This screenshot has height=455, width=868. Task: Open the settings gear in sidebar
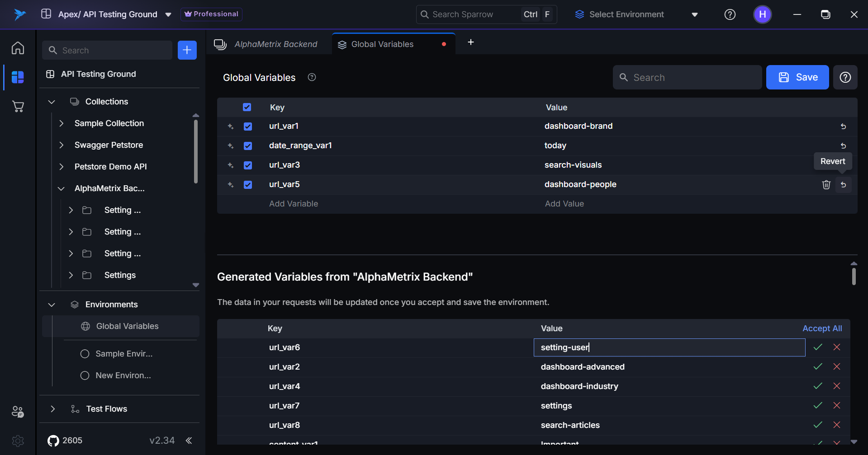(x=18, y=441)
